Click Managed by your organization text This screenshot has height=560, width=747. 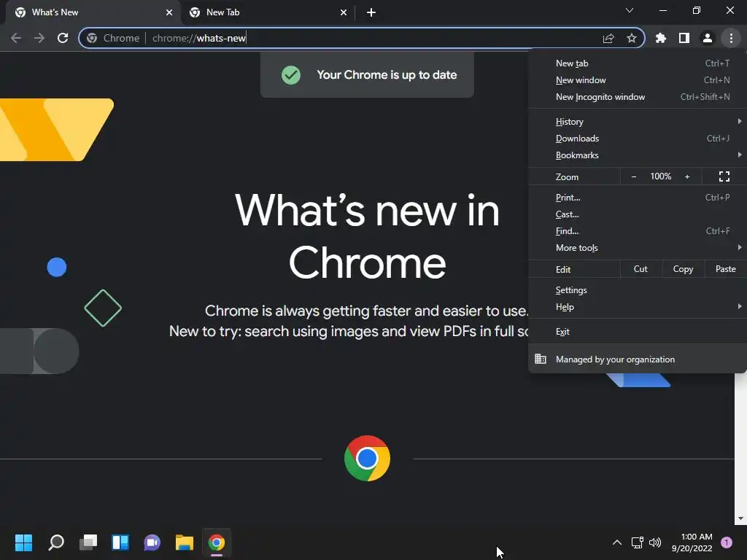point(615,359)
